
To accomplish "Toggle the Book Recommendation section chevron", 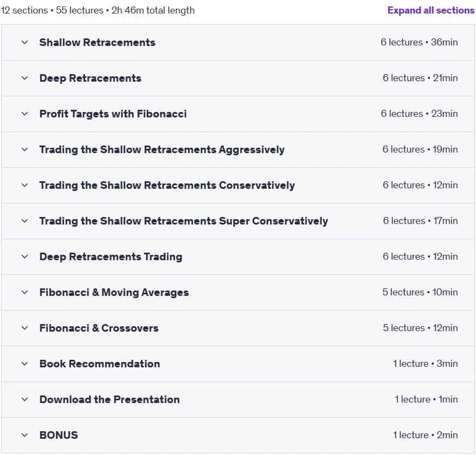I will coord(24,364).
